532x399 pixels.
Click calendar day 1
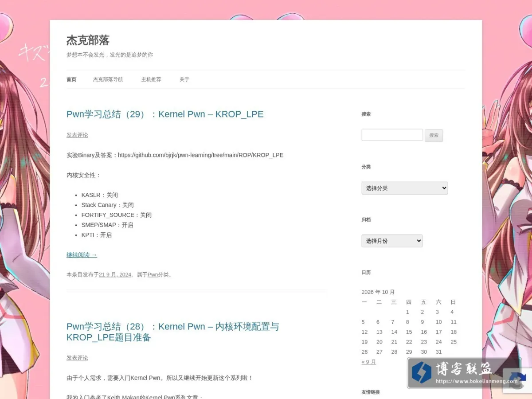point(407,312)
